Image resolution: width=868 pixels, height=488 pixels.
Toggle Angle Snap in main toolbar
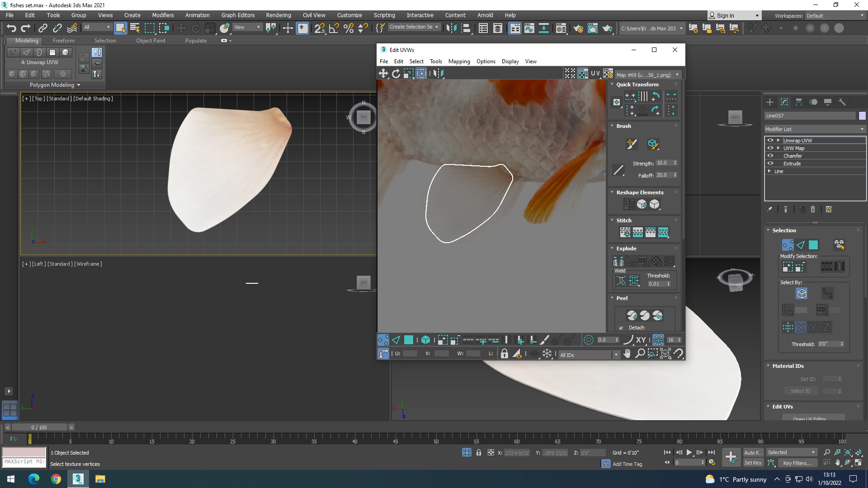pyautogui.click(x=334, y=28)
